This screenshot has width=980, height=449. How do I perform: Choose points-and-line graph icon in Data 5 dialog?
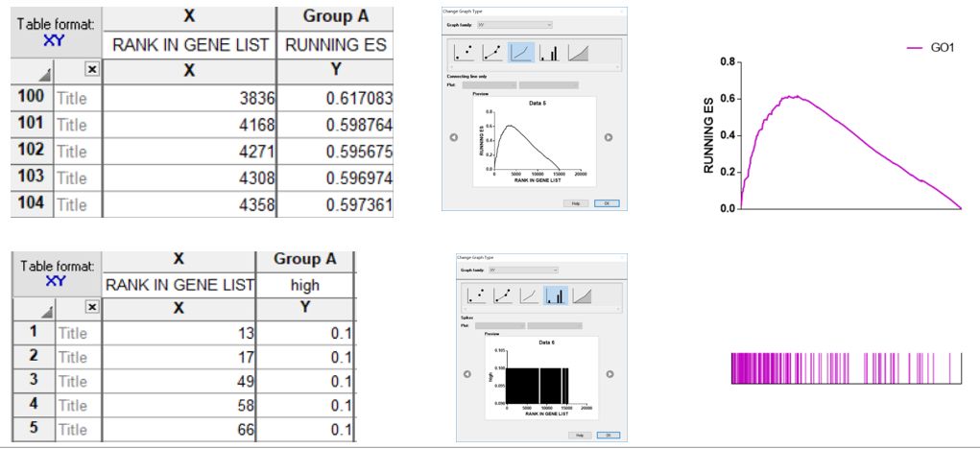coord(491,53)
